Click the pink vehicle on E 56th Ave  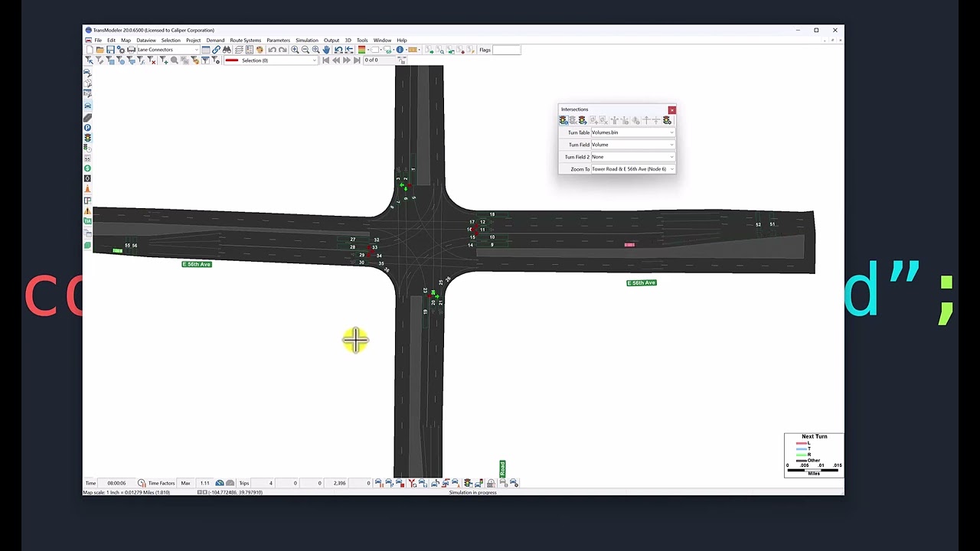[629, 245]
